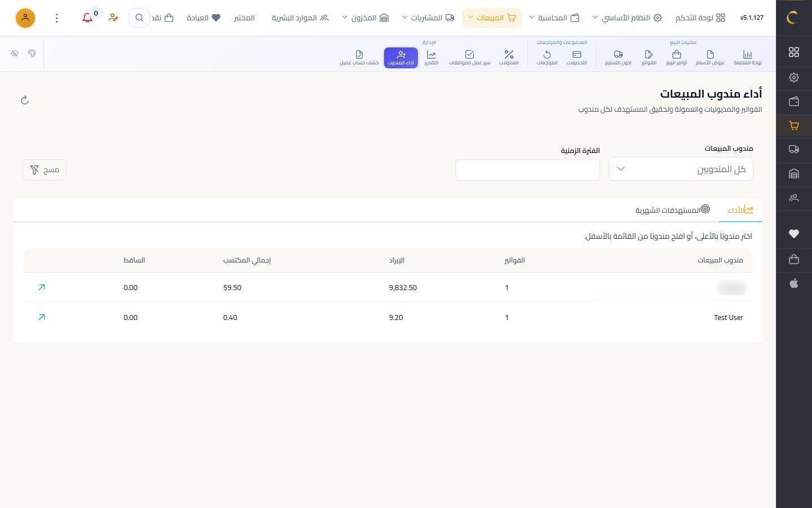Click the search magnifier button
The image size is (812, 508).
[x=139, y=18]
